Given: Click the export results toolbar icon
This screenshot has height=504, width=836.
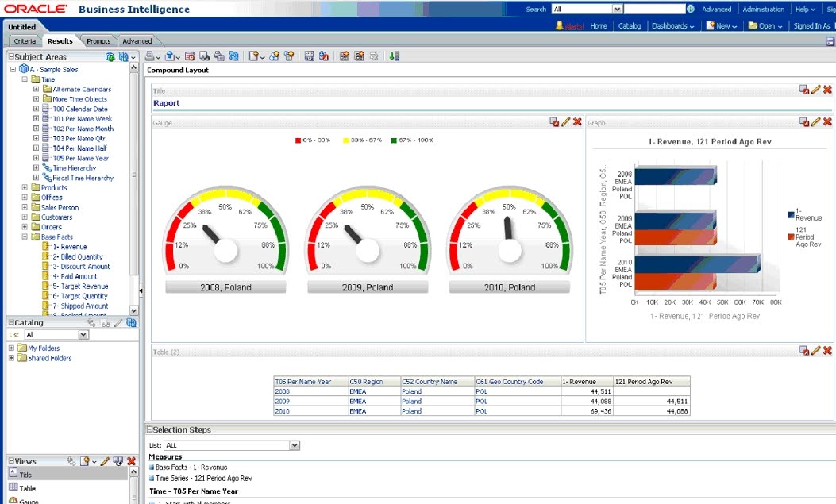Looking at the screenshot, I should (170, 56).
